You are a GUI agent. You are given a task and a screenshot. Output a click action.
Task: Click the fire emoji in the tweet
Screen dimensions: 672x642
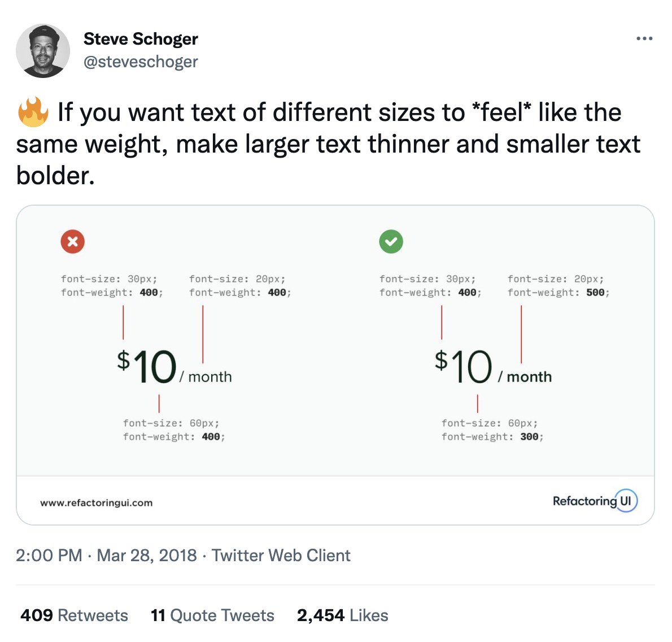(32, 112)
